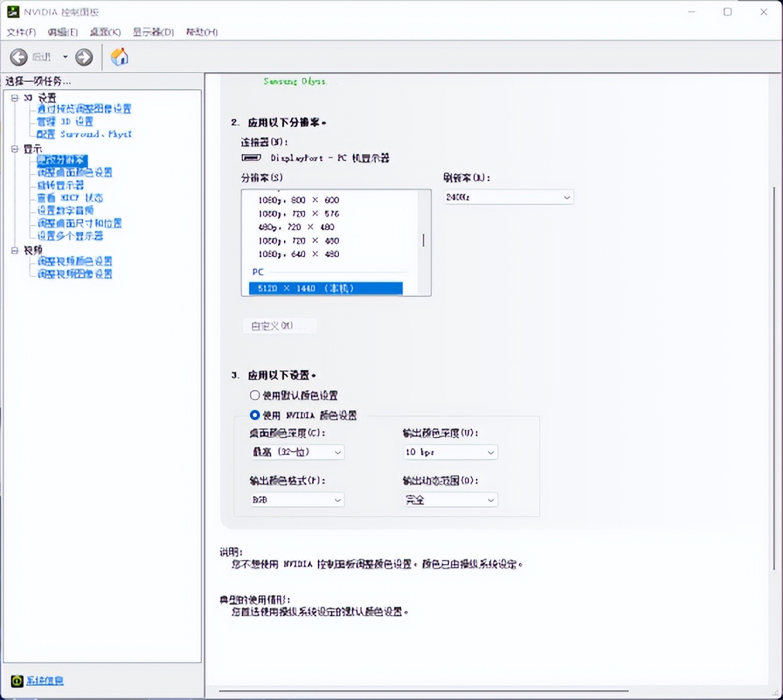
Task: Click the bottom horizontal scrollbar
Action: pyautogui.click(x=424, y=692)
